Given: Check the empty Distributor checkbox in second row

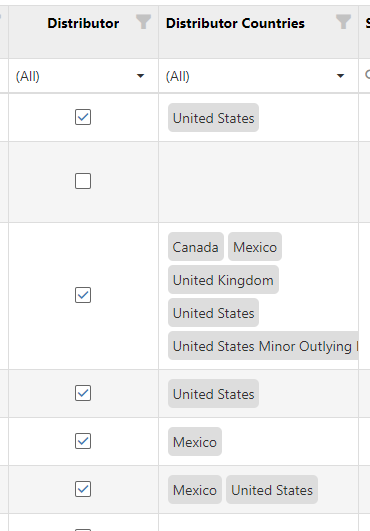Looking at the screenshot, I should point(83,181).
